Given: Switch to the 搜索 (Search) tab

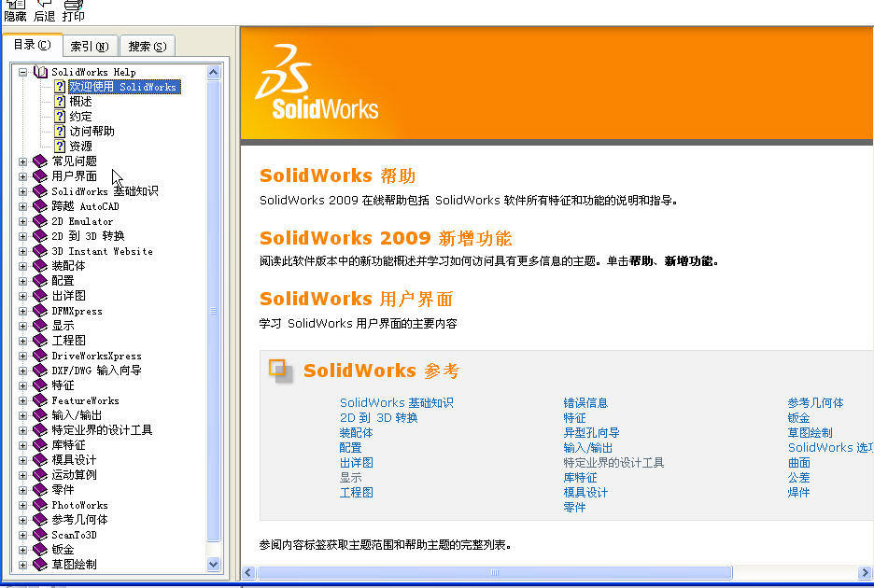Looking at the screenshot, I should (148, 47).
